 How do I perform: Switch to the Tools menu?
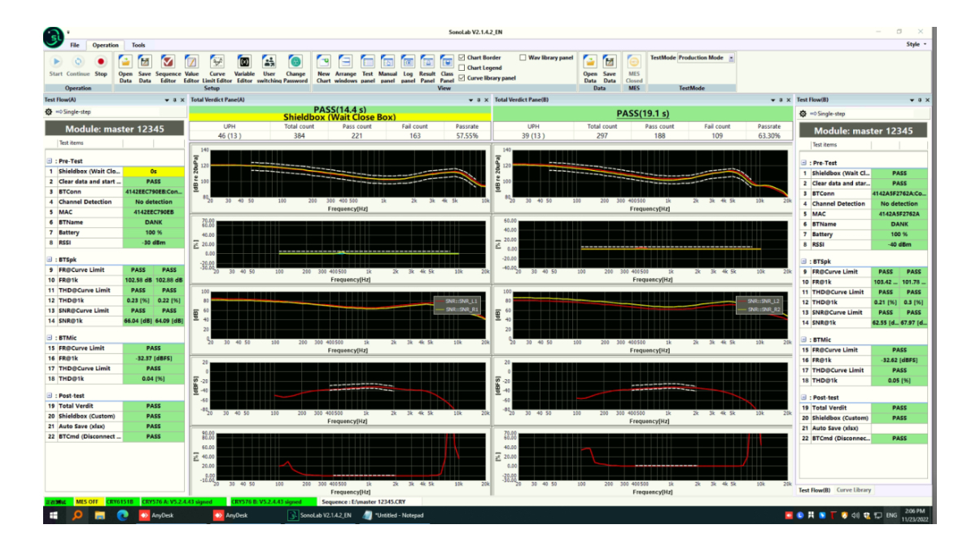pyautogui.click(x=137, y=45)
